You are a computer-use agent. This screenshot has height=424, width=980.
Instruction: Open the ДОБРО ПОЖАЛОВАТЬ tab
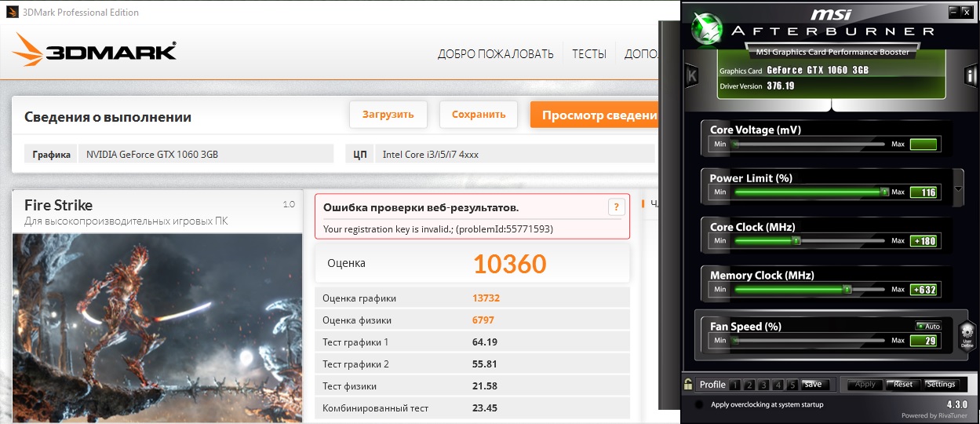point(495,54)
